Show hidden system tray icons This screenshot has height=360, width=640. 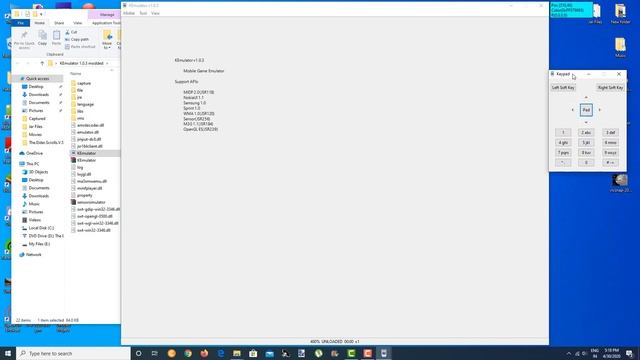point(569,353)
